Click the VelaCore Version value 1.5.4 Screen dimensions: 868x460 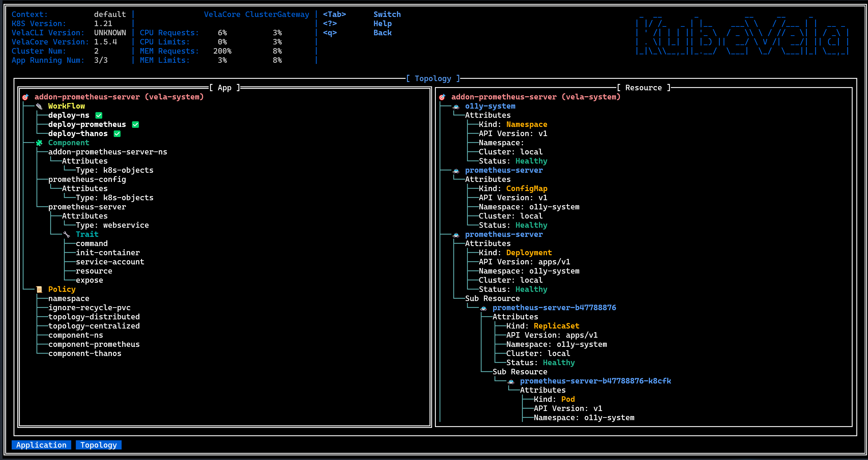[106, 42]
